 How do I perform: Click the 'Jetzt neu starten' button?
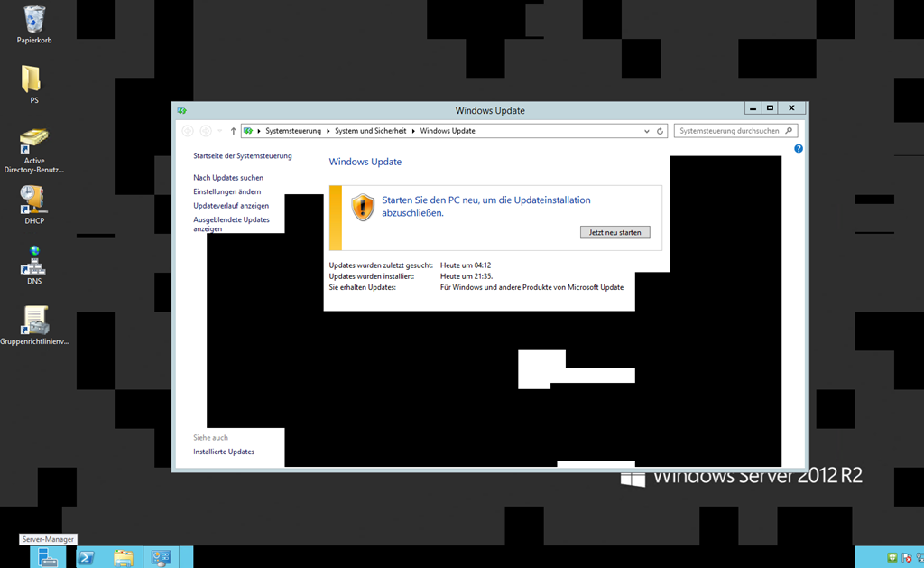pos(614,232)
